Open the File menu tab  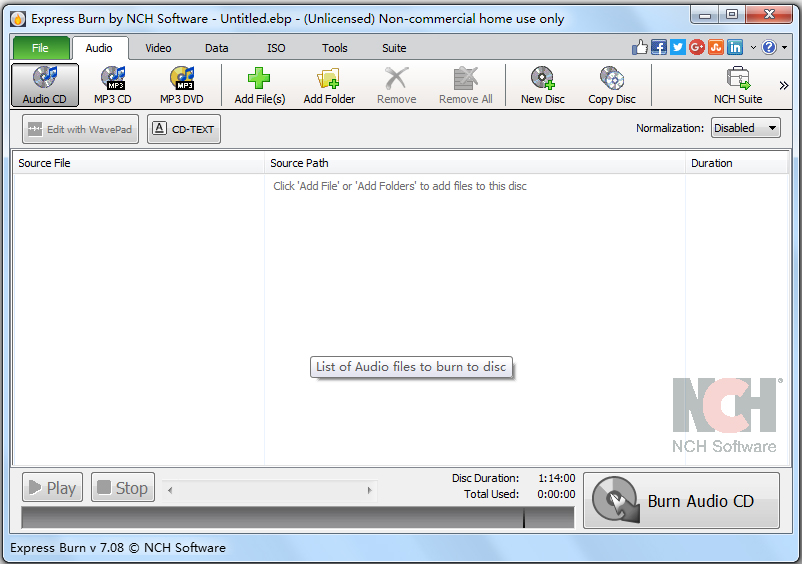[x=40, y=48]
